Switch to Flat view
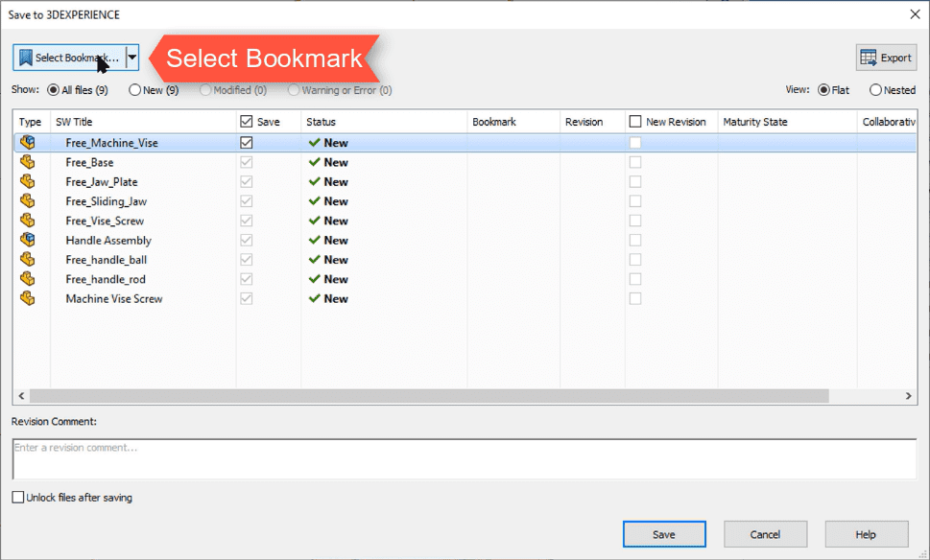 coord(833,90)
